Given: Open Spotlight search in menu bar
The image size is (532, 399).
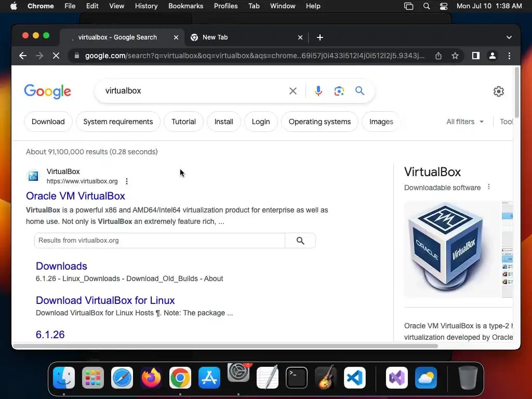Looking at the screenshot, I should [x=427, y=6].
